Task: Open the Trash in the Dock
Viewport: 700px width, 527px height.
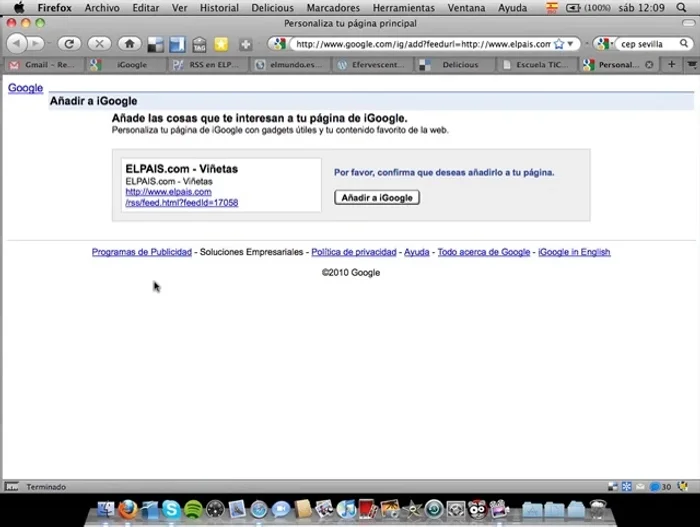Action: pyautogui.click(x=598, y=509)
